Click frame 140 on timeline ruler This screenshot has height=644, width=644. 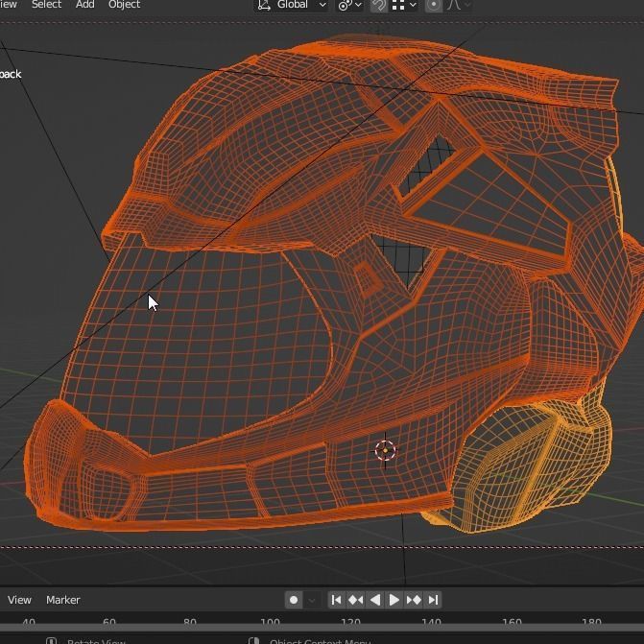pyautogui.click(x=431, y=623)
